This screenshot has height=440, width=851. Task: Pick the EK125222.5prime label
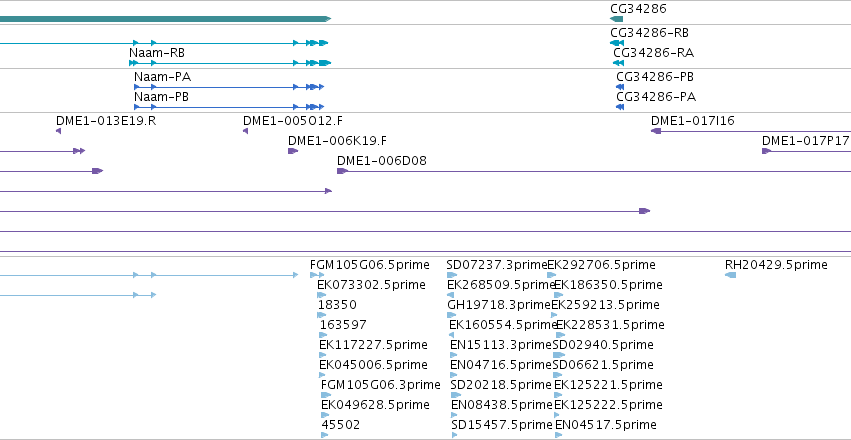(608, 405)
